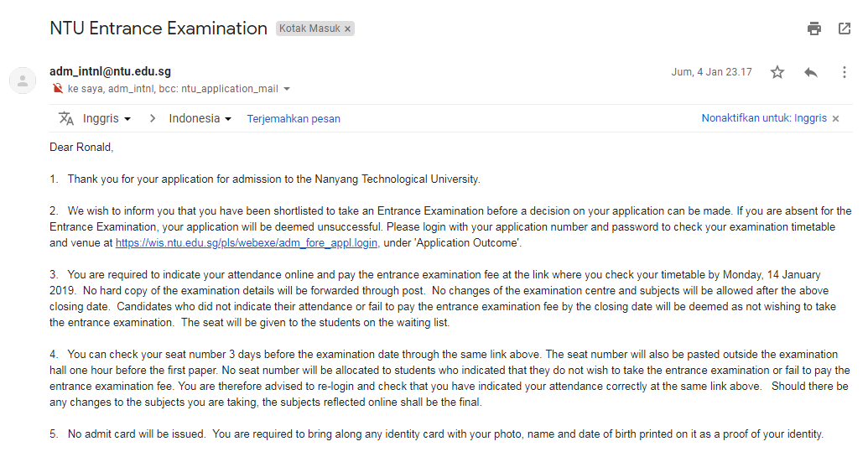This screenshot has width=868, height=457.
Task: Click the email date Jum, 4 Jan
Action: coord(711,72)
